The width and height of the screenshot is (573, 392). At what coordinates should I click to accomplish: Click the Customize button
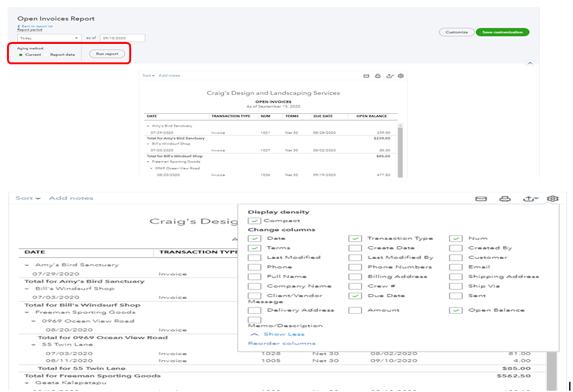coord(456,32)
